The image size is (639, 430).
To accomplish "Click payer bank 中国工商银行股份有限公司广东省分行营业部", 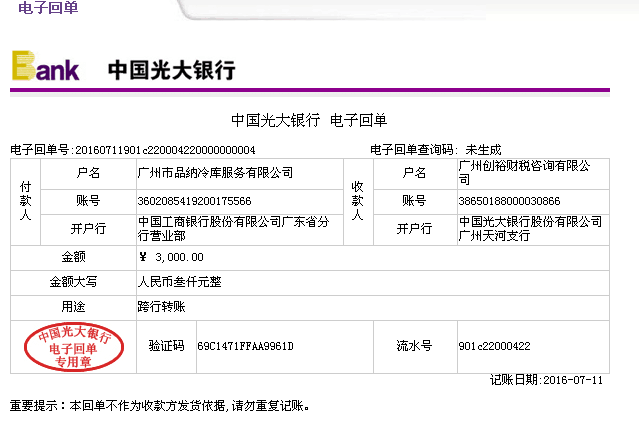I will (234, 229).
